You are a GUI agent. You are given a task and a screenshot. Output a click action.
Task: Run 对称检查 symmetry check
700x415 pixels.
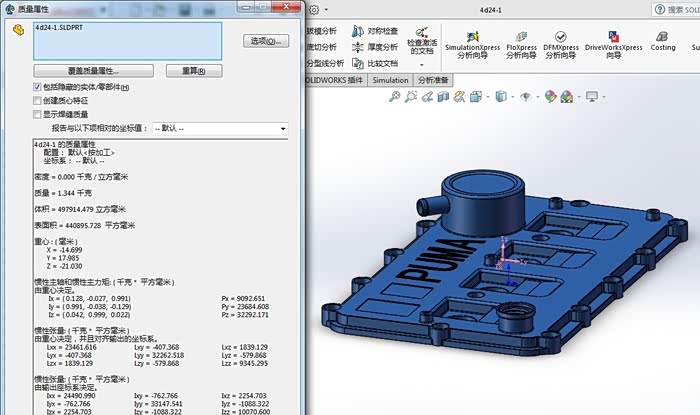[x=374, y=31]
